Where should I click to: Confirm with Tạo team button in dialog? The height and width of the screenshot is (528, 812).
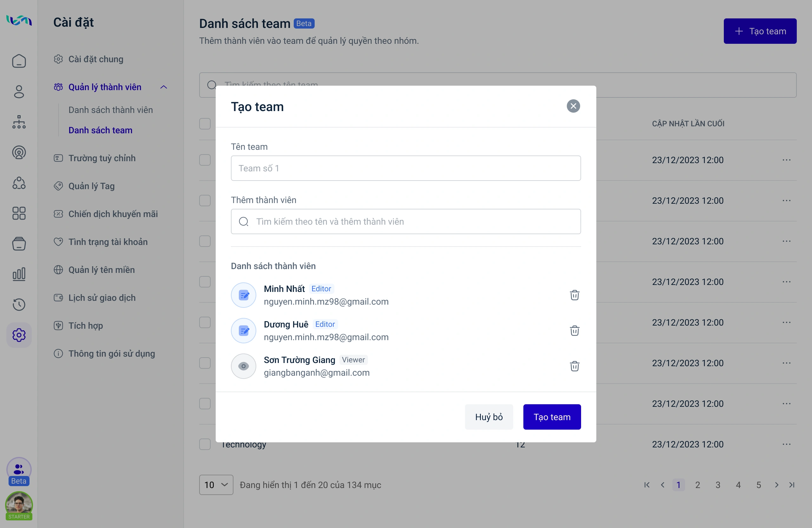[552, 417]
